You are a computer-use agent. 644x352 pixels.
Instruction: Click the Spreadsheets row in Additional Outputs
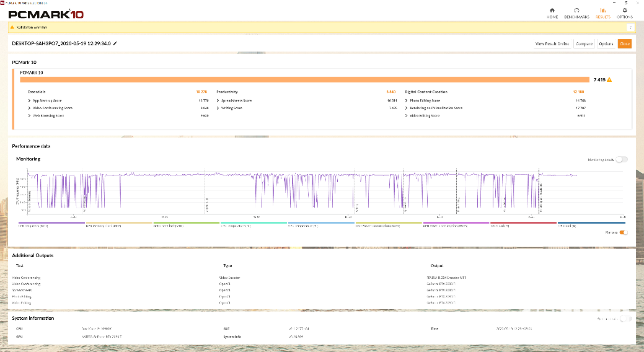tap(322, 290)
